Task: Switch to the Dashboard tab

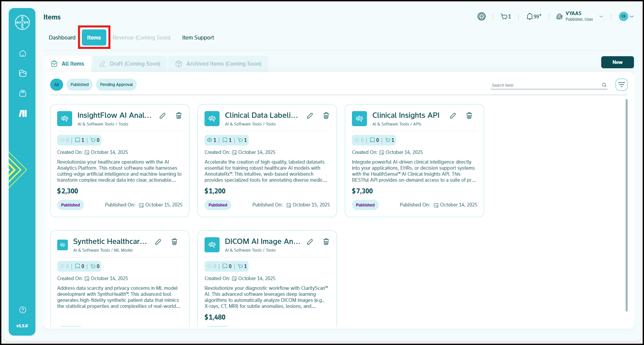Action: [62, 37]
